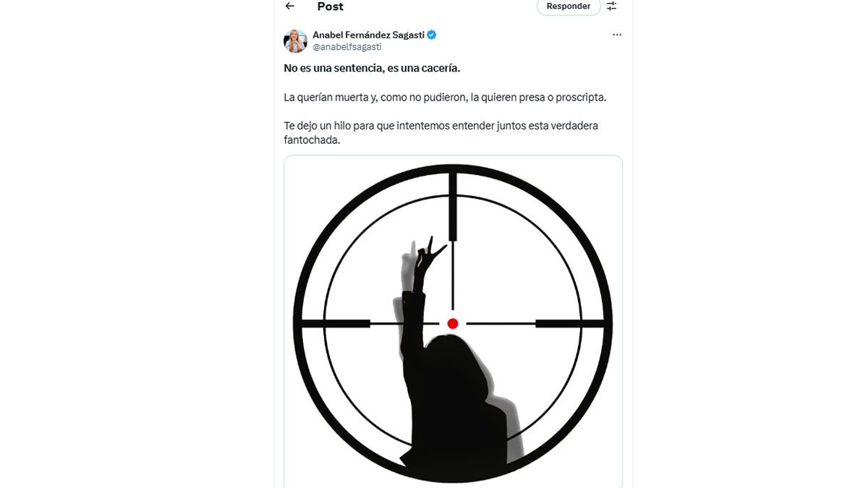Viewport: 868px width, 488px height.
Task: Click the blue verified badge
Action: [x=432, y=35]
